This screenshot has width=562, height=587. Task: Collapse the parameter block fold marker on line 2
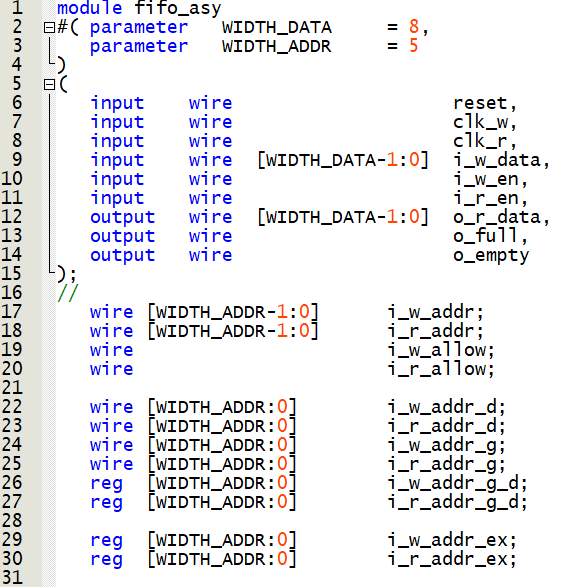click(x=49, y=28)
